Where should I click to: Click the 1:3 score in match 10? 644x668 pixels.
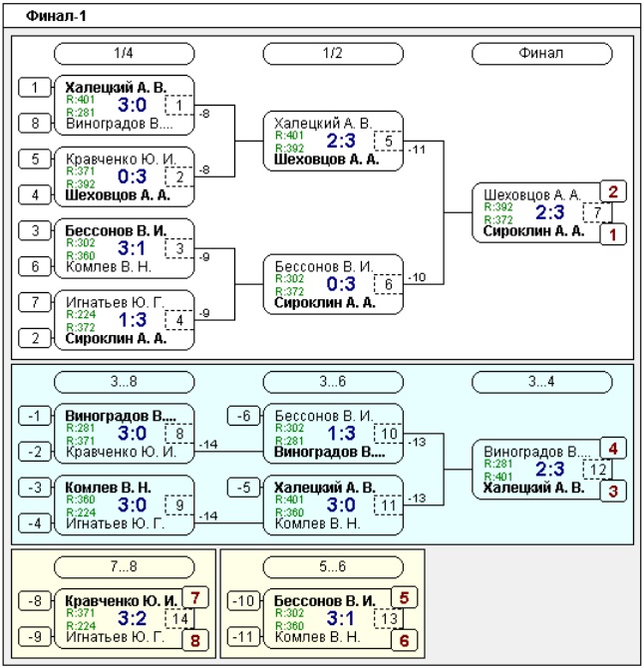(x=341, y=434)
